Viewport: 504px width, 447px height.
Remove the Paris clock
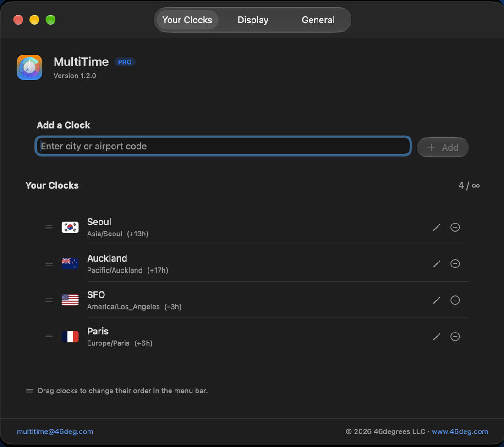click(x=455, y=337)
